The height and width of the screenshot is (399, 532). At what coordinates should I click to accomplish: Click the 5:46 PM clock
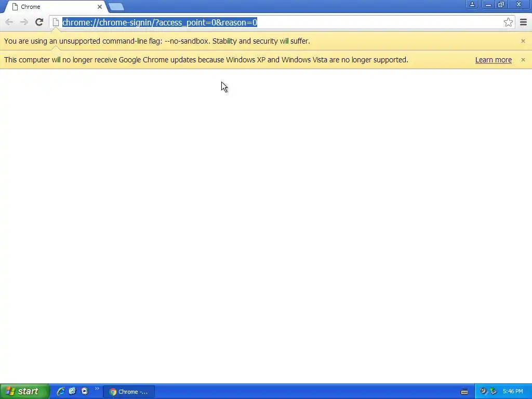[x=513, y=392]
